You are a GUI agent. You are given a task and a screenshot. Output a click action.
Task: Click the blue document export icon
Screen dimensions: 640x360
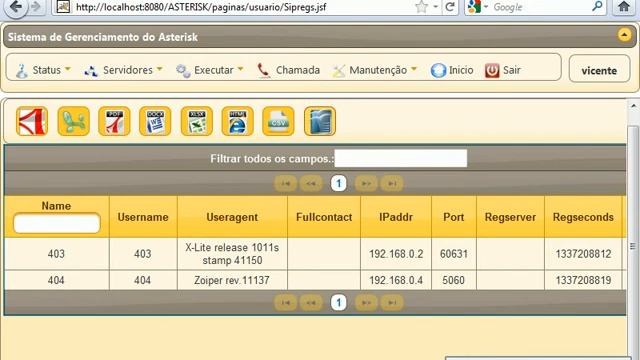pyautogui.click(x=320, y=121)
